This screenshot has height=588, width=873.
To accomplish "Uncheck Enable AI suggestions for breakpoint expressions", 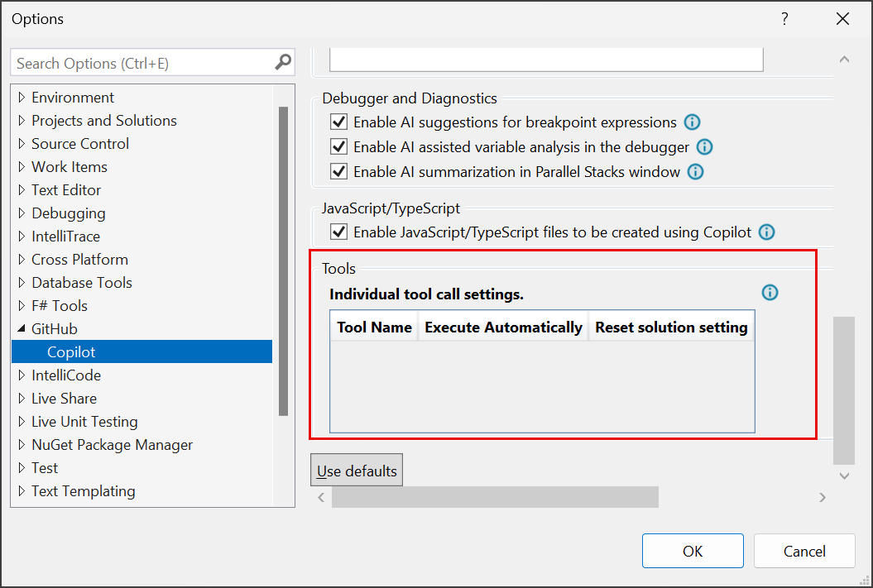I will [x=338, y=122].
